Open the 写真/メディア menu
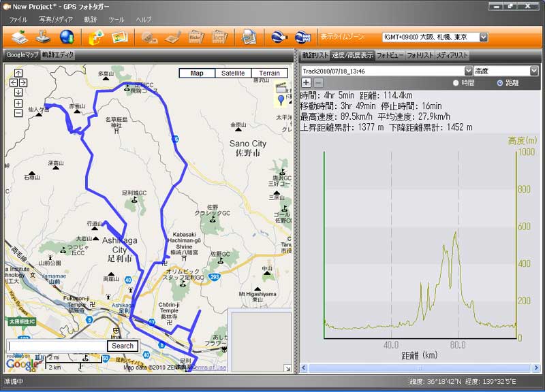545x392 pixels. (56, 20)
